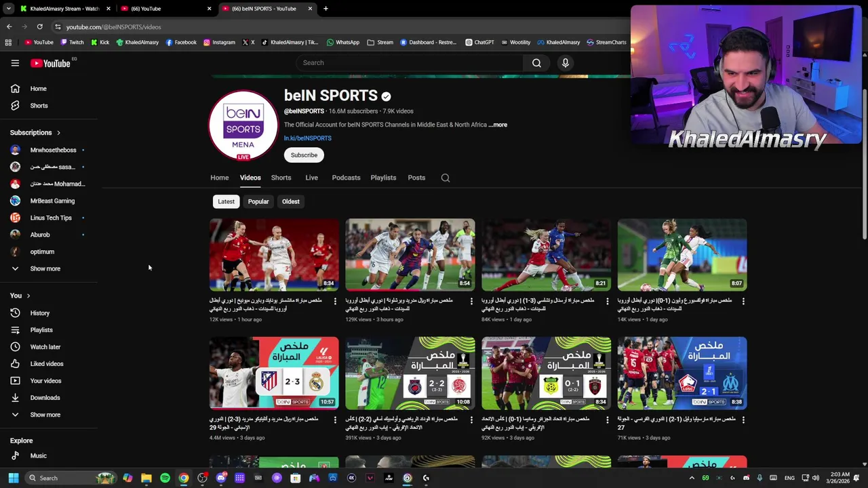Play the 8:38 Lille vs Marseille video

coord(682,373)
